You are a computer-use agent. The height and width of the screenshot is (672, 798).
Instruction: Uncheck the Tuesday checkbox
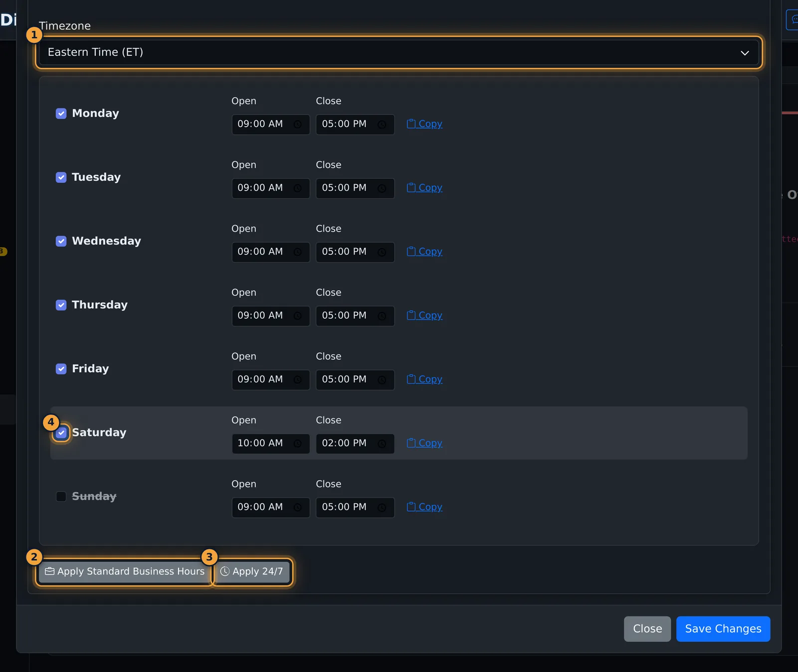[61, 177]
